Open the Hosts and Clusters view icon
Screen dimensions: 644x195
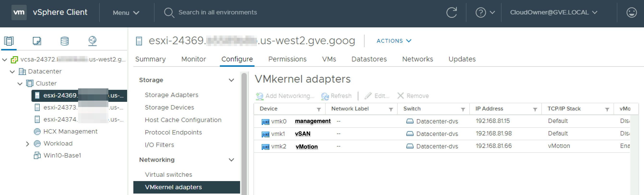pos(9,41)
